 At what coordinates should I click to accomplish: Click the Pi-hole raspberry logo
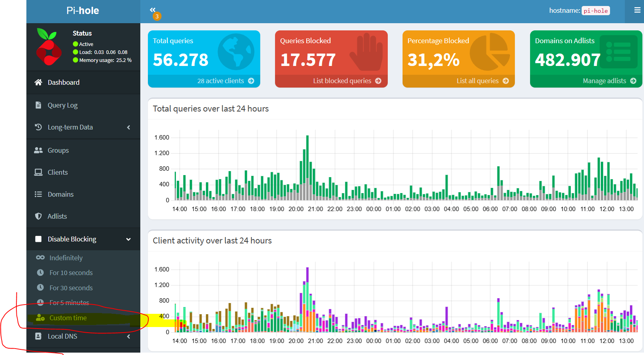49,46
